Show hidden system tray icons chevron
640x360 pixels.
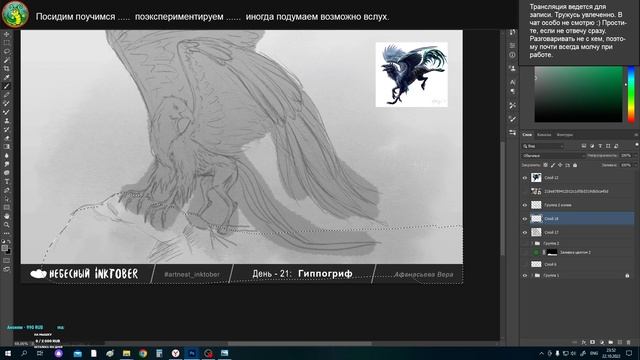[x=541, y=353]
